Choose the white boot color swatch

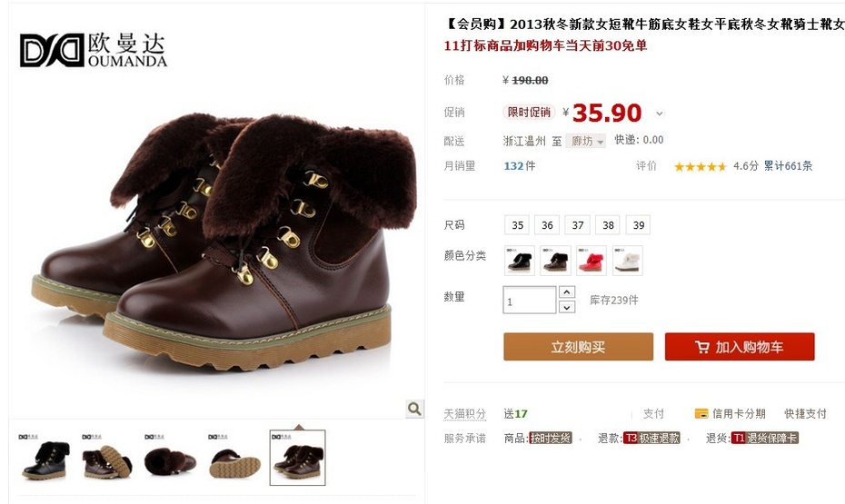628,261
